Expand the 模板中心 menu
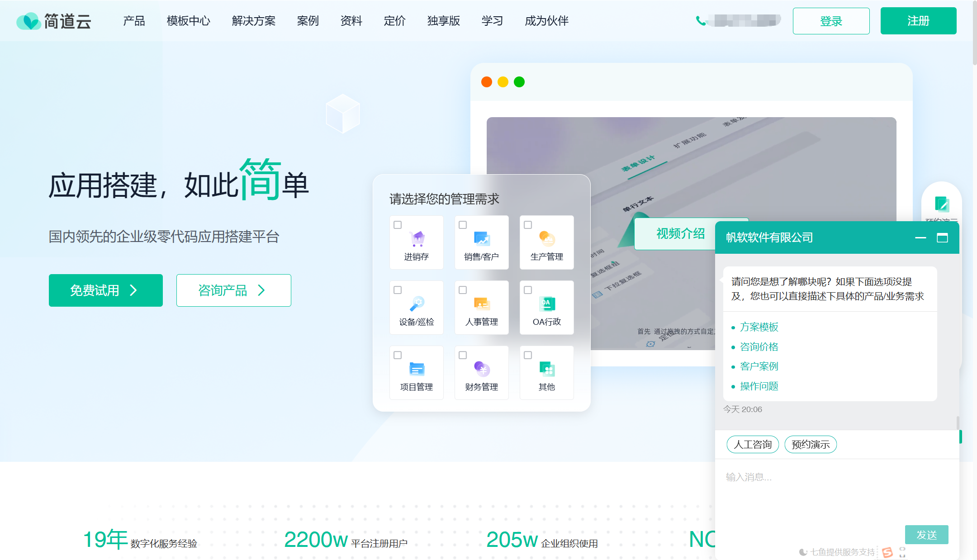The width and height of the screenshot is (977, 560). (188, 21)
